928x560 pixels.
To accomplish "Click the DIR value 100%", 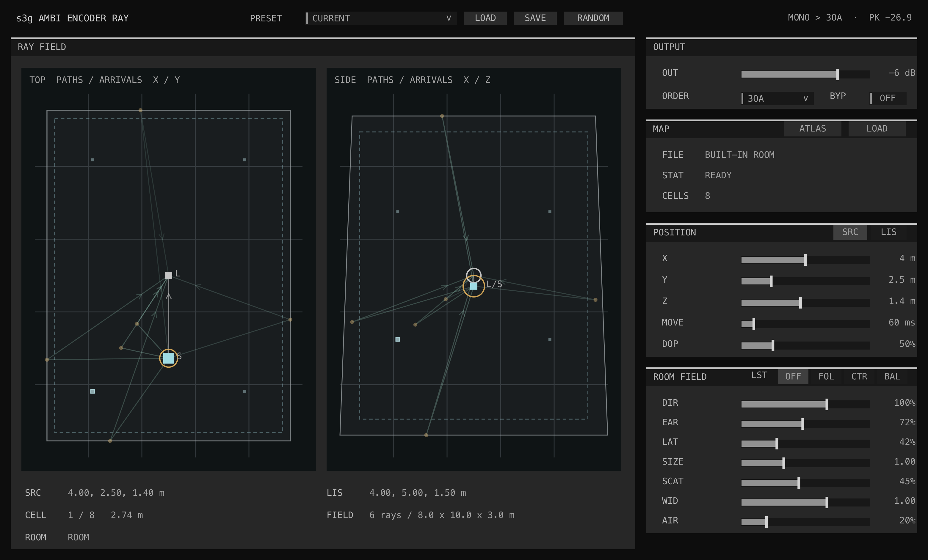I will click(905, 403).
